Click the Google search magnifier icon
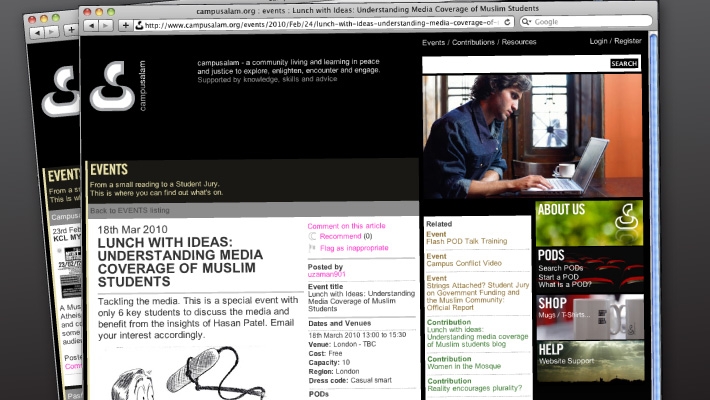Image resolution: width=710 pixels, height=400 pixels. [x=526, y=21]
